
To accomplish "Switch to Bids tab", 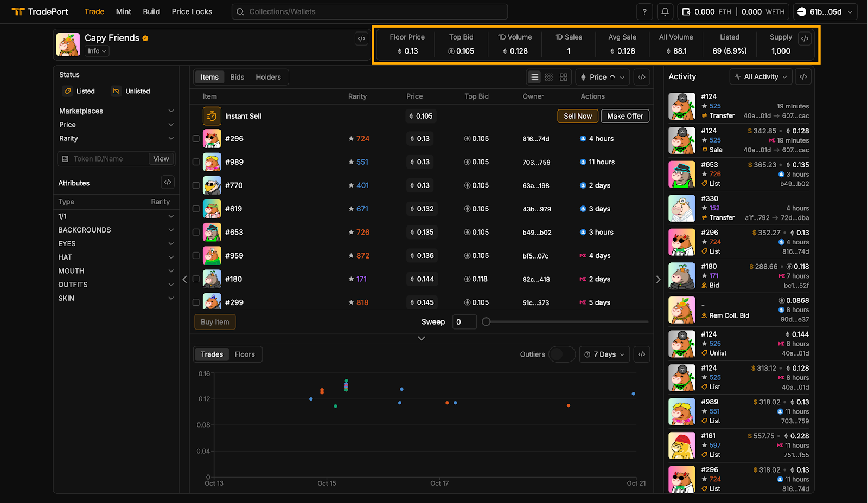I will pyautogui.click(x=237, y=77).
